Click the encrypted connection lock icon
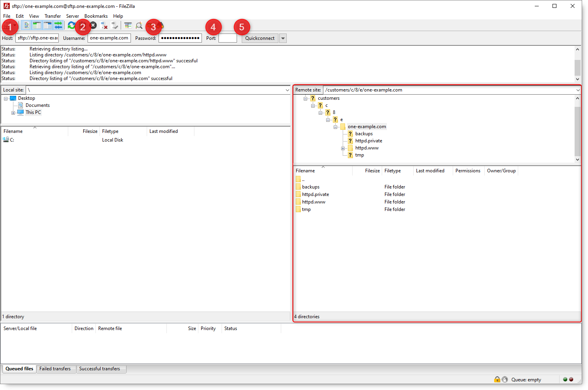This screenshot has width=588, height=390. coord(497,379)
